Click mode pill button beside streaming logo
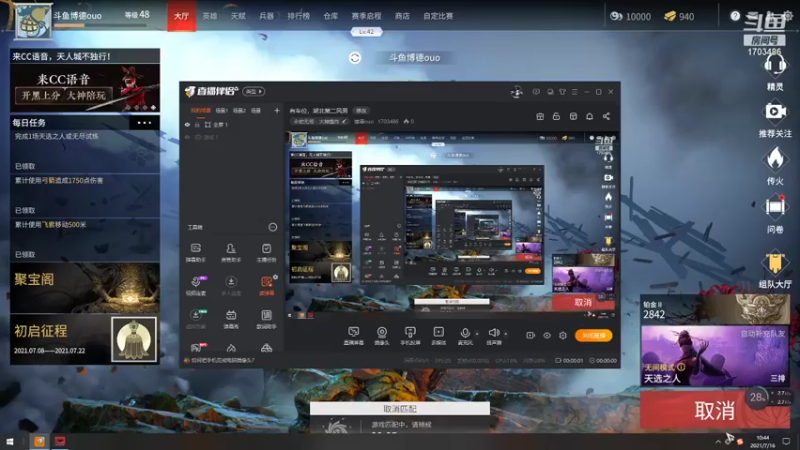800x450 pixels. click(x=253, y=91)
